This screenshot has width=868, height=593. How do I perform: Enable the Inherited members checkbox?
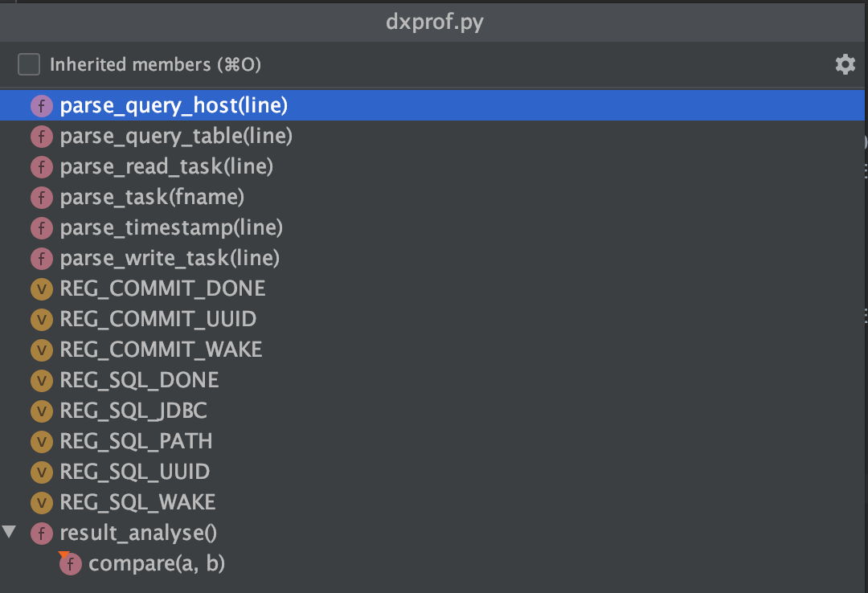pyautogui.click(x=29, y=64)
